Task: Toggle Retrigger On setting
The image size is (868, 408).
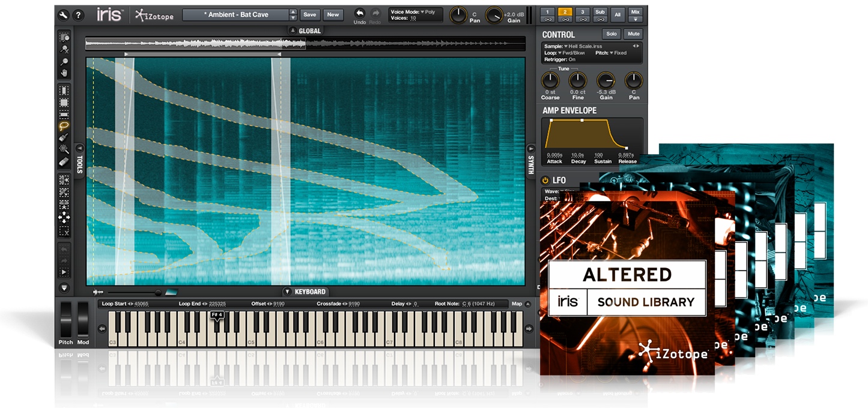Action: pos(559,59)
